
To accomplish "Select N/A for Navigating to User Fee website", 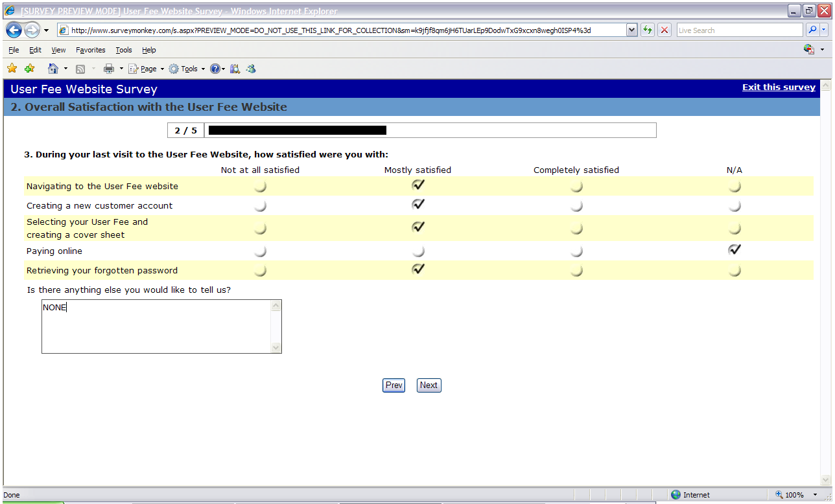I will point(735,187).
